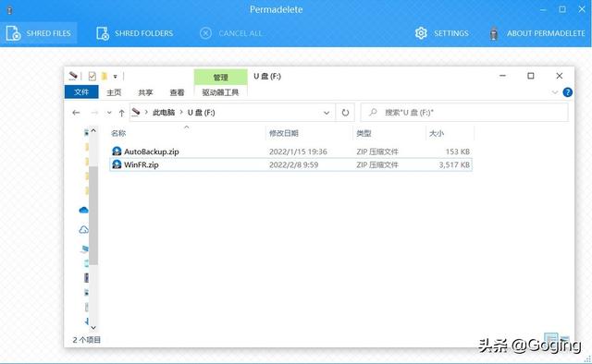Viewport: 592px width, 364px height.
Task: Click the 3,517 KB size value
Action: pos(454,164)
